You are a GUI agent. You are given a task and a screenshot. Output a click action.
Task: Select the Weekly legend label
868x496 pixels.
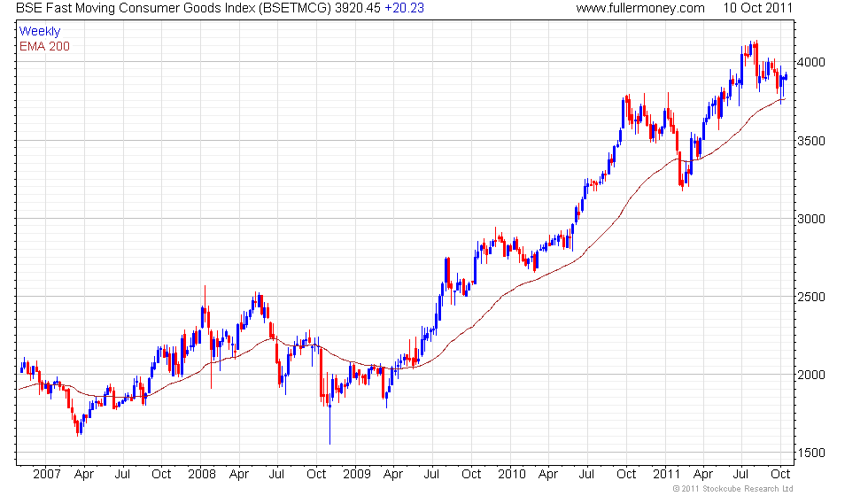pyautogui.click(x=39, y=32)
